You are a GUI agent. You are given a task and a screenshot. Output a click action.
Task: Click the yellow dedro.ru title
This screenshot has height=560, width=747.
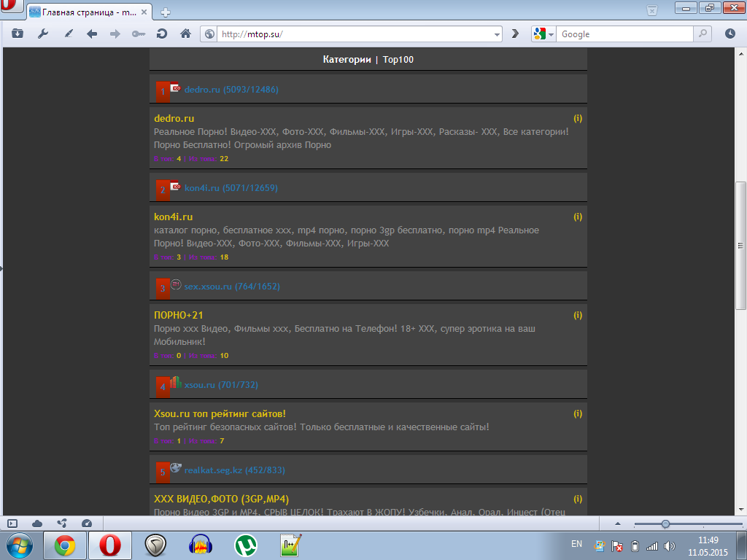pyautogui.click(x=174, y=119)
